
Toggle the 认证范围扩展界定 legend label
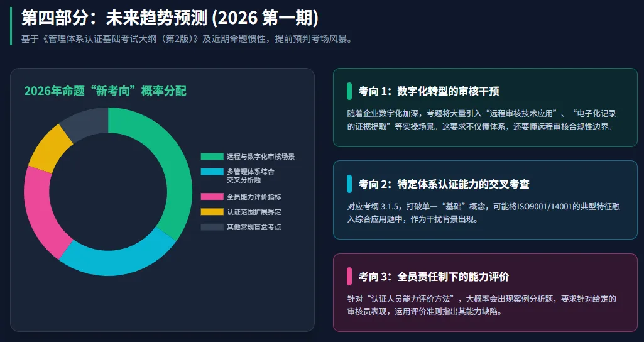click(254, 212)
